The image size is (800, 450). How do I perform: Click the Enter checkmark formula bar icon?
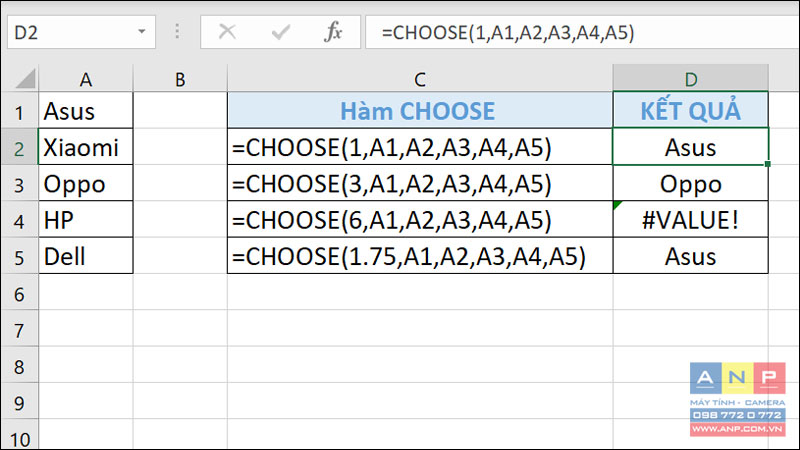(281, 32)
